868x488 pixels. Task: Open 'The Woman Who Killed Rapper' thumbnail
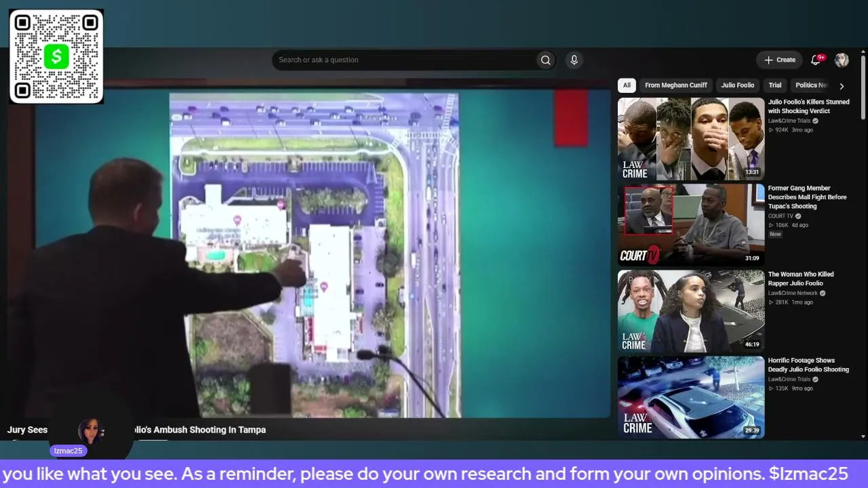click(691, 311)
